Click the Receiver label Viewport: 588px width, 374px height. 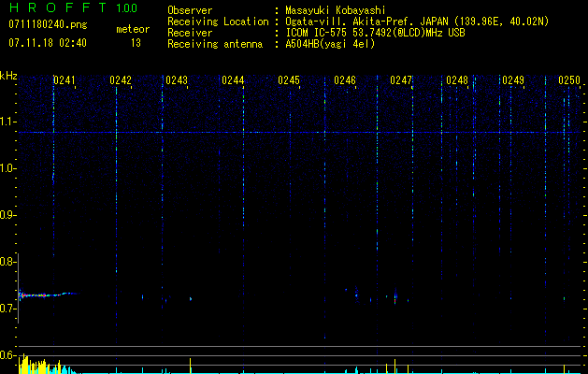pyautogui.click(x=190, y=33)
